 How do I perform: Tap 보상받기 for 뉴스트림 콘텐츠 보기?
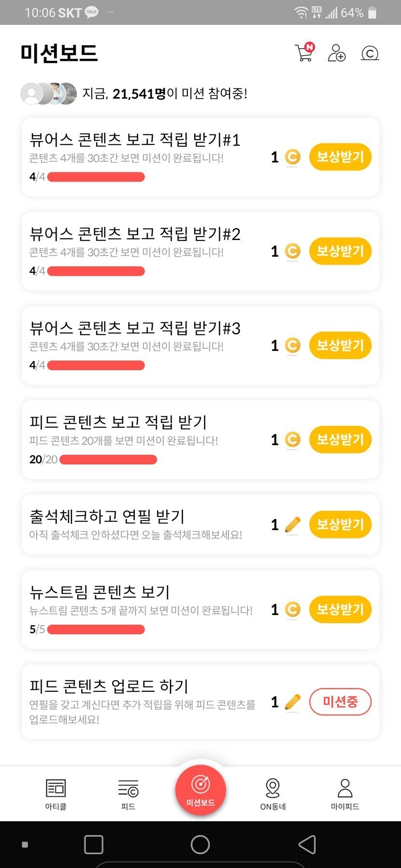[x=340, y=609]
